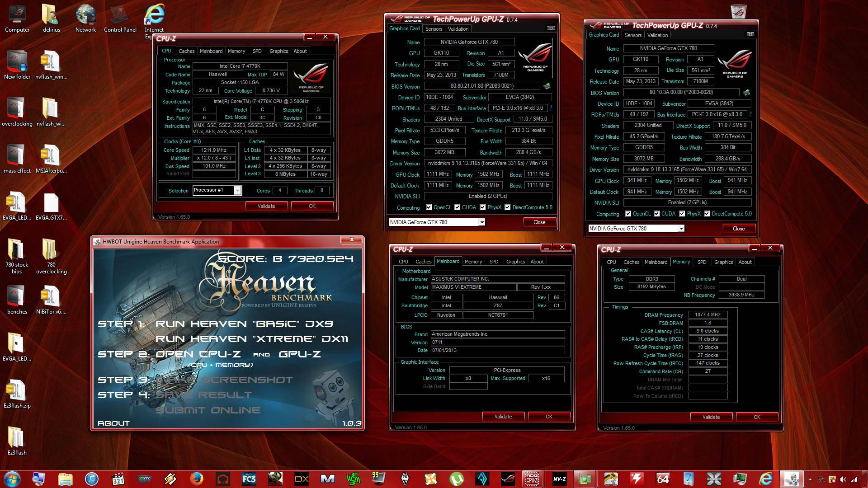Open XBMC from the taskbar

(144, 479)
